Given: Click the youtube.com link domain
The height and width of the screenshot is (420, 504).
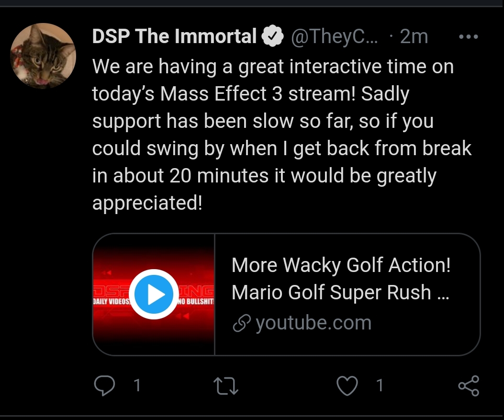Looking at the screenshot, I should [x=314, y=323].
